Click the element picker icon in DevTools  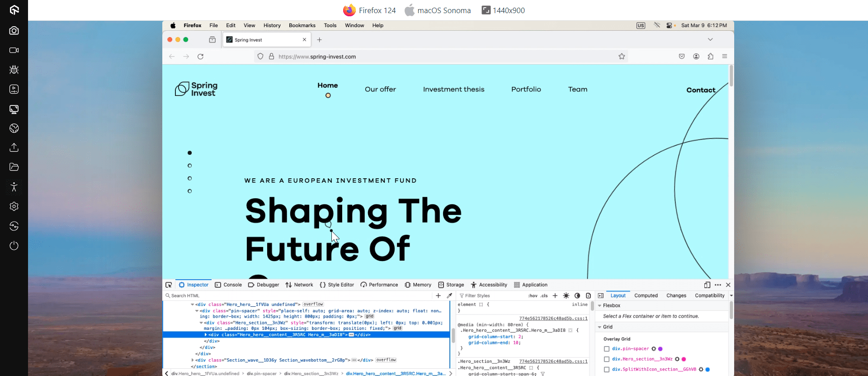169,285
